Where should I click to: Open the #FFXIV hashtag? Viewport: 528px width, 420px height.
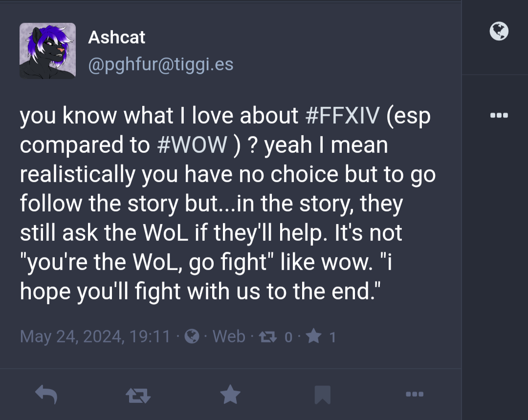point(342,115)
